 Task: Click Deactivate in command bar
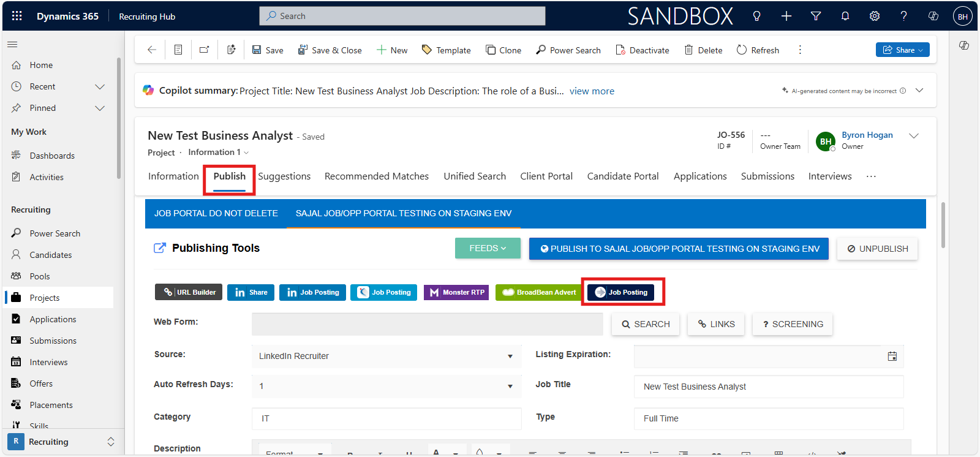pos(643,50)
